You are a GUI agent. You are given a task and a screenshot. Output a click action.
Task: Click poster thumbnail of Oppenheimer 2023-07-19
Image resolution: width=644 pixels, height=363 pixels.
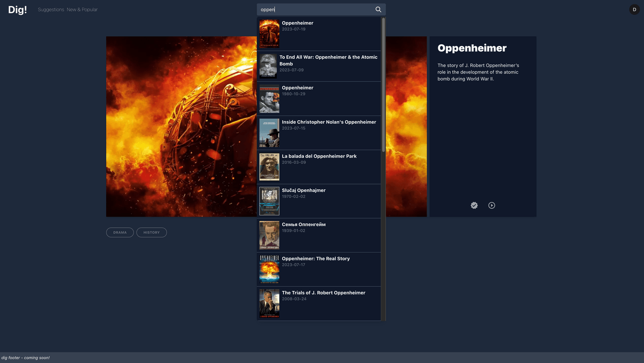[269, 34]
